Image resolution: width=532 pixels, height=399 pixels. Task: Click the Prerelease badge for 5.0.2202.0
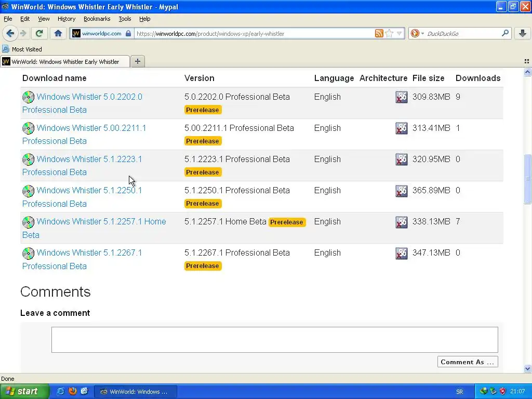pos(203,110)
